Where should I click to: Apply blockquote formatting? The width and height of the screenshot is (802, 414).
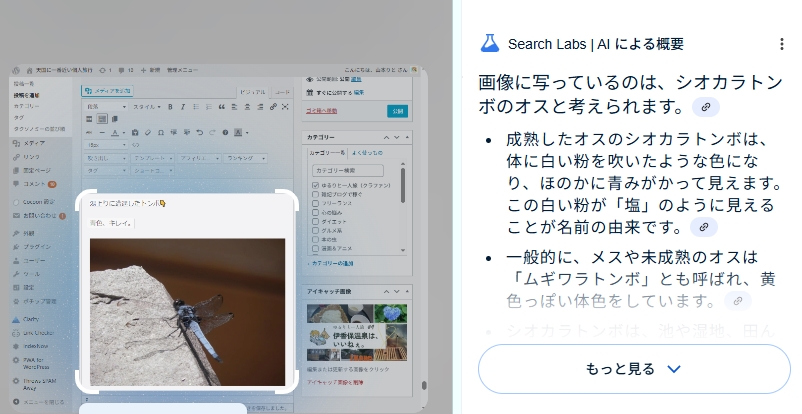221,107
